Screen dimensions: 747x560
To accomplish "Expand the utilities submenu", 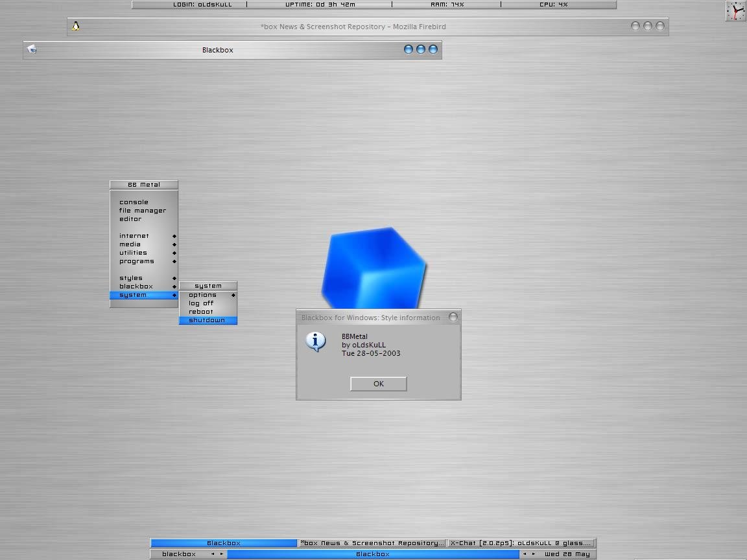I will tap(144, 253).
